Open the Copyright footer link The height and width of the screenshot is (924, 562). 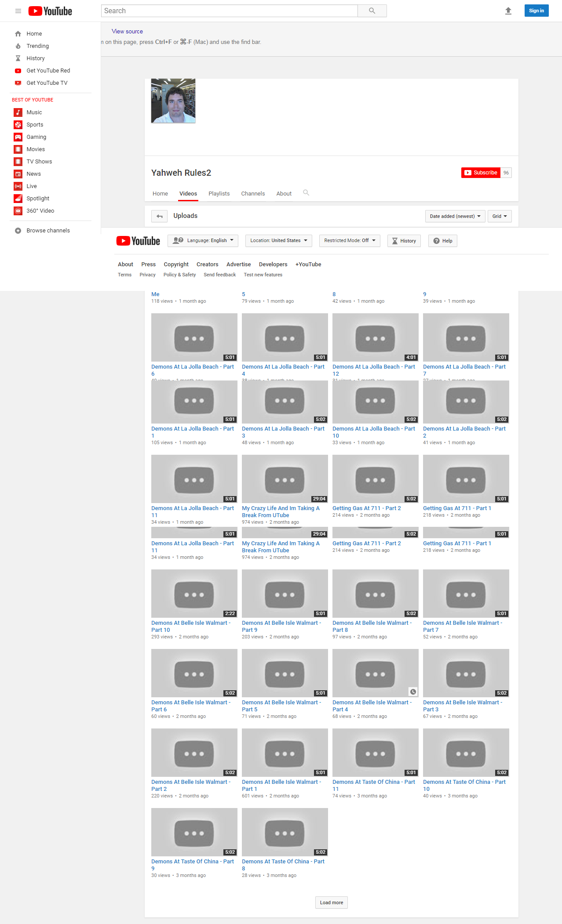coord(176,265)
